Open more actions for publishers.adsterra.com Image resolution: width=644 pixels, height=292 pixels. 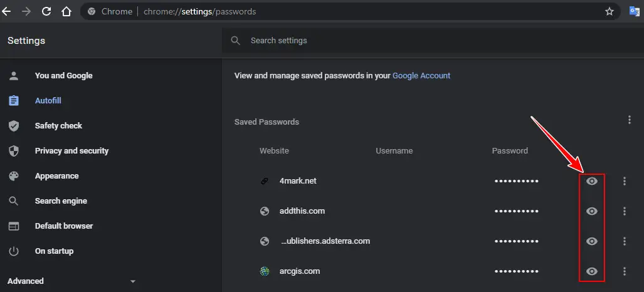(625, 241)
